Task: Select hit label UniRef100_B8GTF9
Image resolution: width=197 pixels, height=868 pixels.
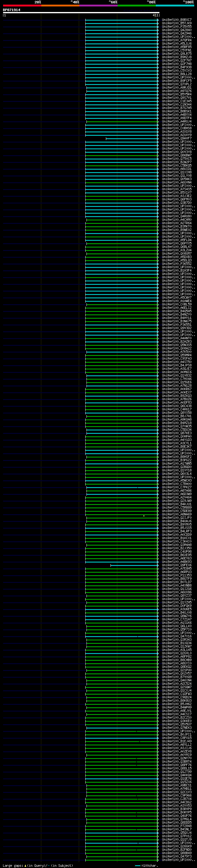Action: [177, 579]
